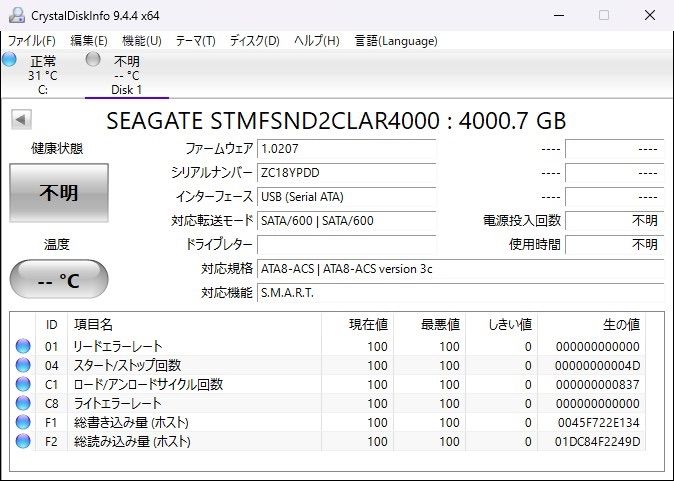
Task: Click the firmware field showing 1.0207
Action: coord(346,149)
